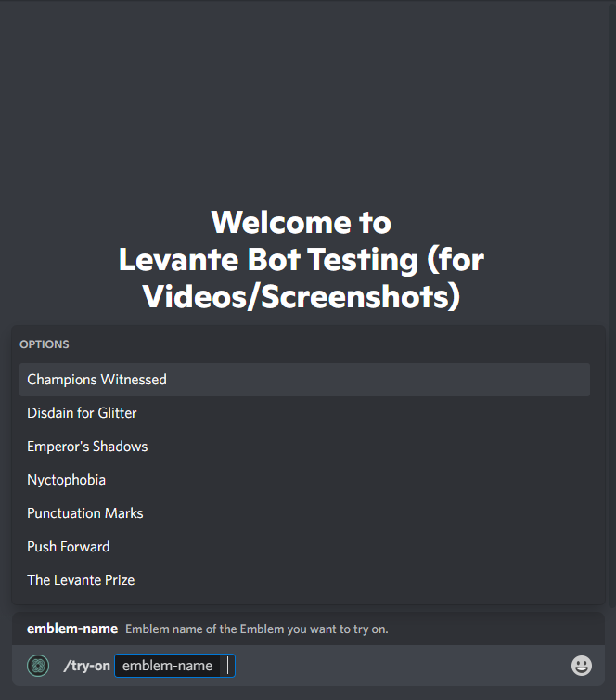
Task: Click the Levante bot avatar icon
Action: pyautogui.click(x=38, y=666)
